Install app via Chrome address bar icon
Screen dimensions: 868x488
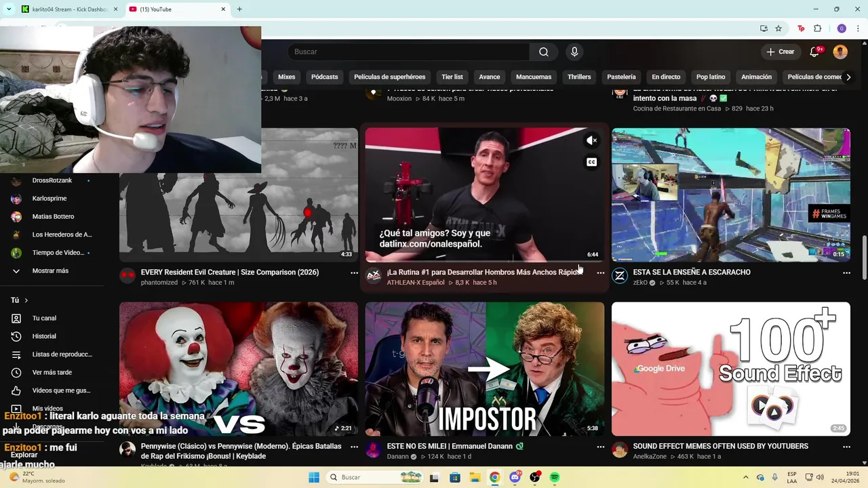[x=764, y=28]
